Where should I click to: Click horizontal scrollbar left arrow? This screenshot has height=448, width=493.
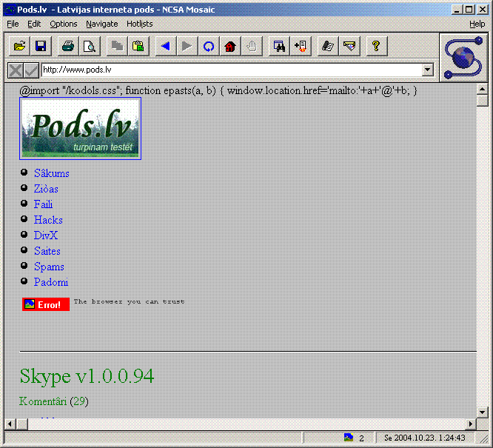(x=10, y=424)
